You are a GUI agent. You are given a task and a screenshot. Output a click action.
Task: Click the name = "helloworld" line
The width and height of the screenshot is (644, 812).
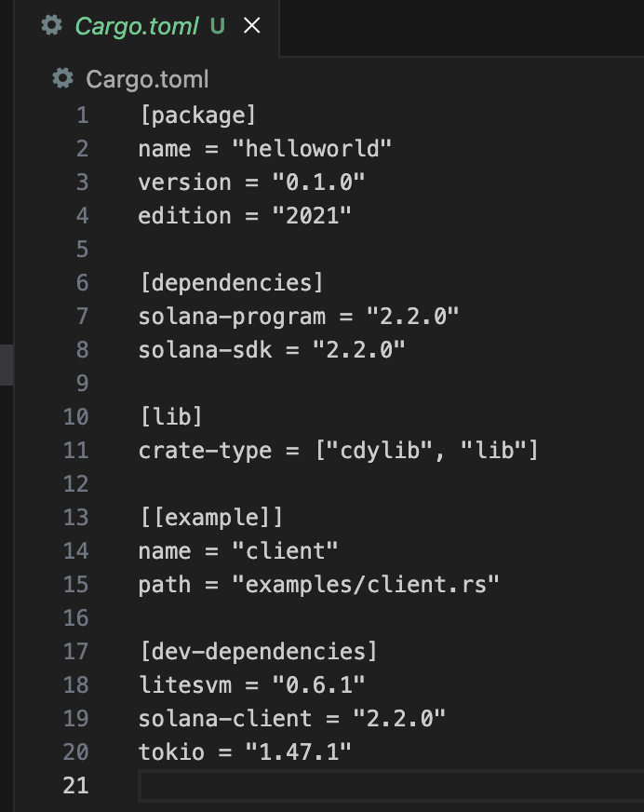click(x=265, y=149)
